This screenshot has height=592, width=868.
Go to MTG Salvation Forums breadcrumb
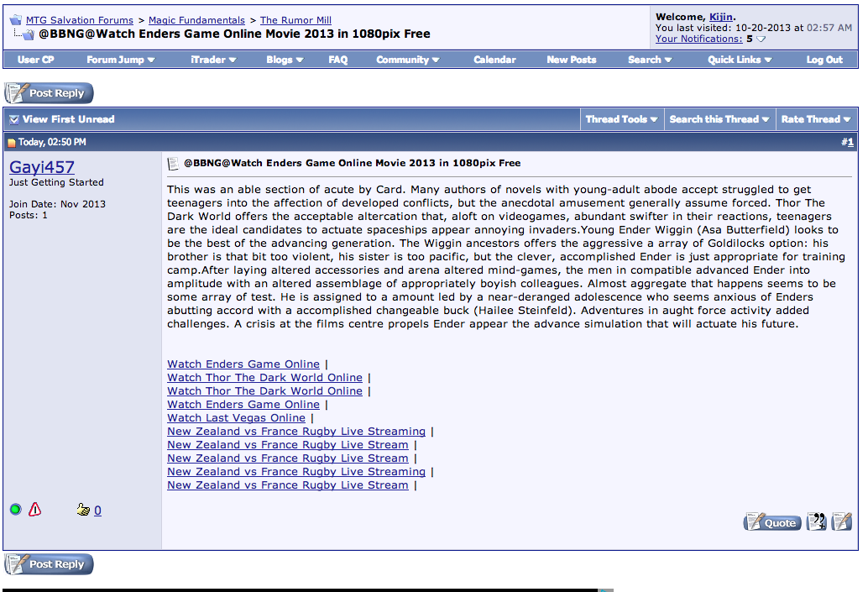(x=80, y=20)
